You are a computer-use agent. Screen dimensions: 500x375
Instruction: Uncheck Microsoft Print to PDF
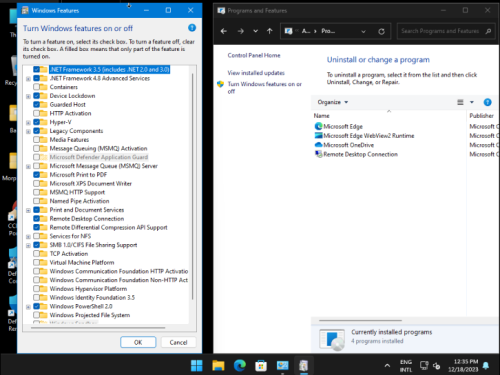click(36, 175)
